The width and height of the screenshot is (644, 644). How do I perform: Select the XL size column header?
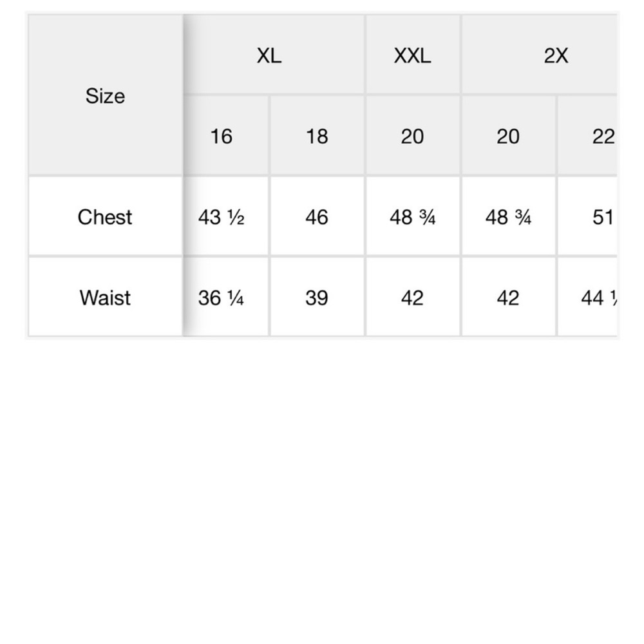(x=269, y=56)
